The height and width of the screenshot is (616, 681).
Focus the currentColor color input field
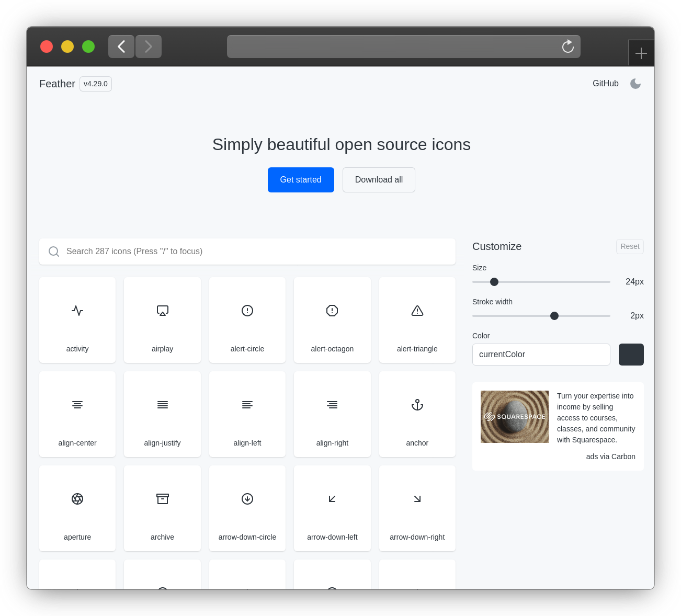coord(541,355)
